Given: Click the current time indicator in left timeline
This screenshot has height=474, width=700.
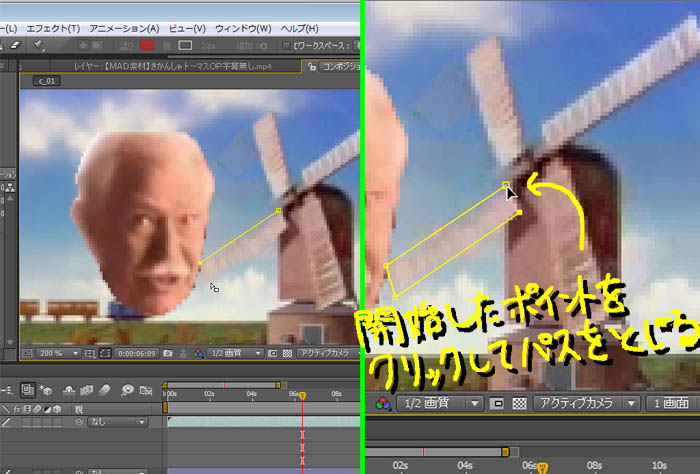Looking at the screenshot, I should [x=303, y=395].
